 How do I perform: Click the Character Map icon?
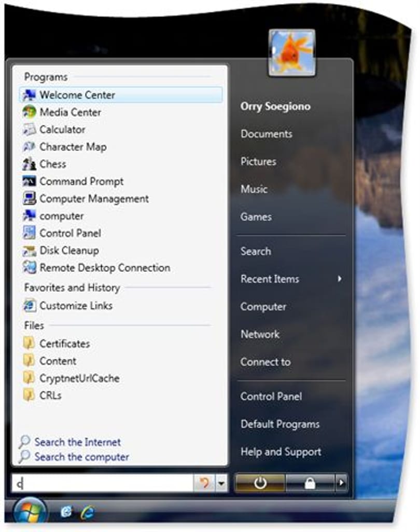point(29,147)
